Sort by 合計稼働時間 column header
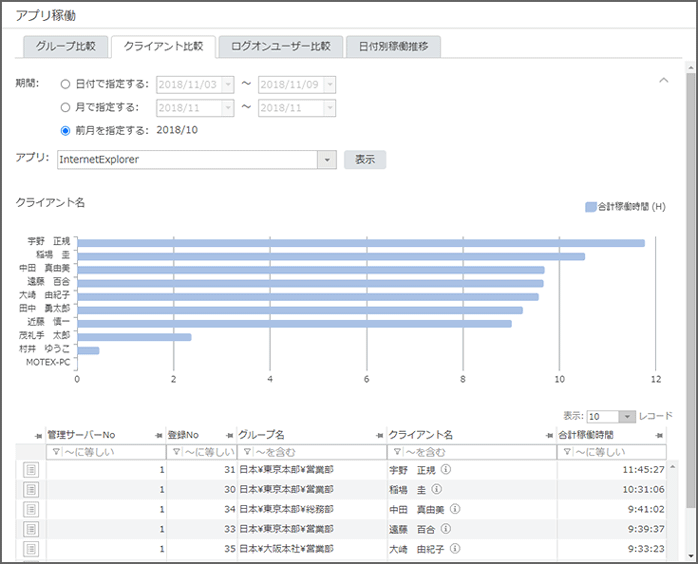 coord(586,435)
